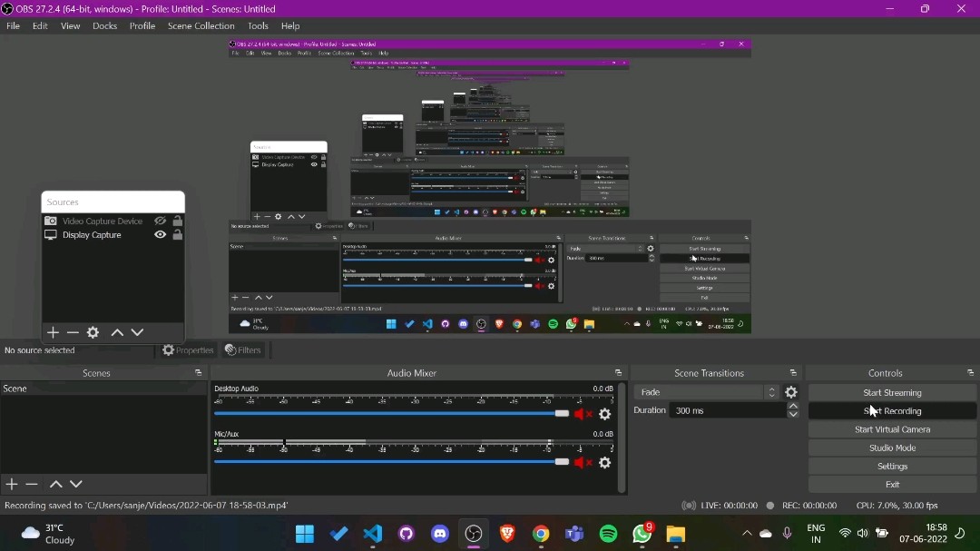Screen dimensions: 980x551
Task: Open Tools menu
Action: tap(258, 25)
